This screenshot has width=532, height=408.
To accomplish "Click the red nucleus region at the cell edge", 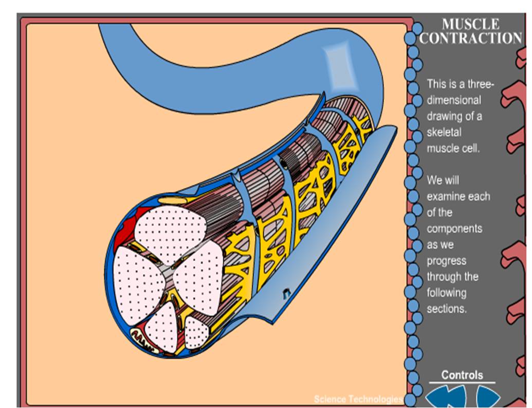I will click(x=125, y=230).
